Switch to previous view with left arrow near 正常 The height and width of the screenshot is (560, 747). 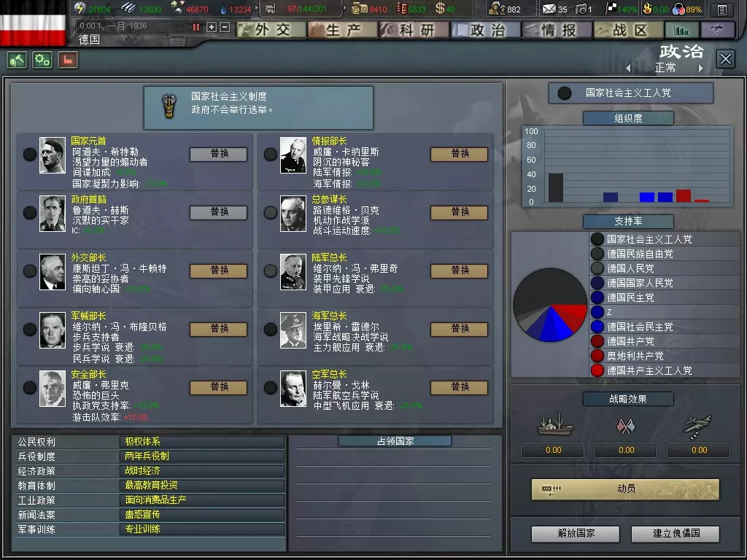628,68
